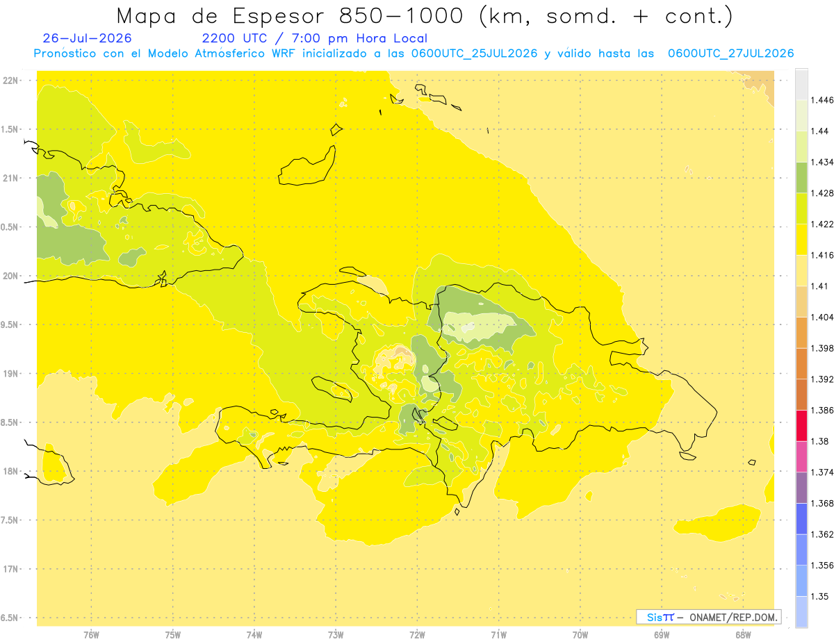Image resolution: width=834 pixels, height=644 pixels.
Task: Click the 'ONAMET/REP.DOM.' credit box
Action: [709, 617]
